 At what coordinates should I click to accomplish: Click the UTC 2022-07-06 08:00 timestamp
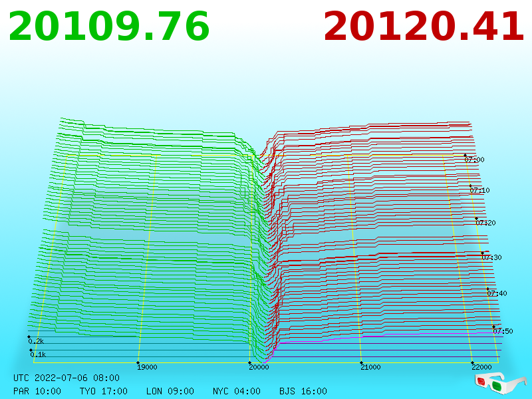coord(66,378)
